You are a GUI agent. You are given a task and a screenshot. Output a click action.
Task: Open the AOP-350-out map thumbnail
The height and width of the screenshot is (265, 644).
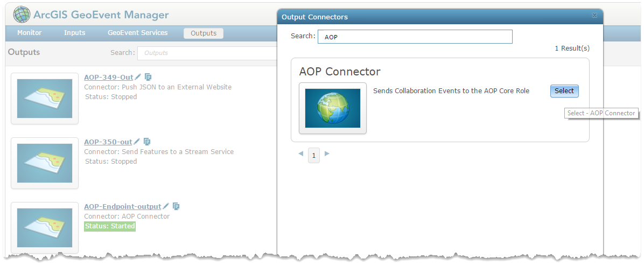pyautogui.click(x=44, y=163)
